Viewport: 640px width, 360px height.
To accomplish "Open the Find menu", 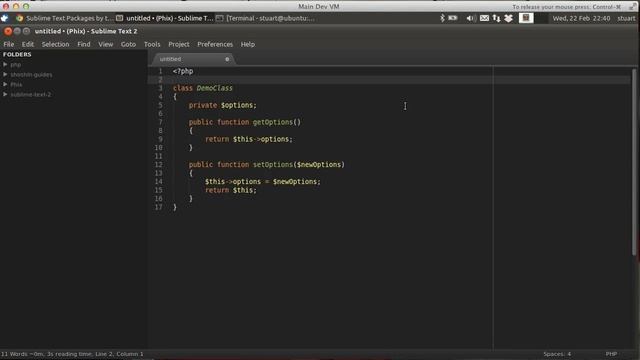I will 84,44.
